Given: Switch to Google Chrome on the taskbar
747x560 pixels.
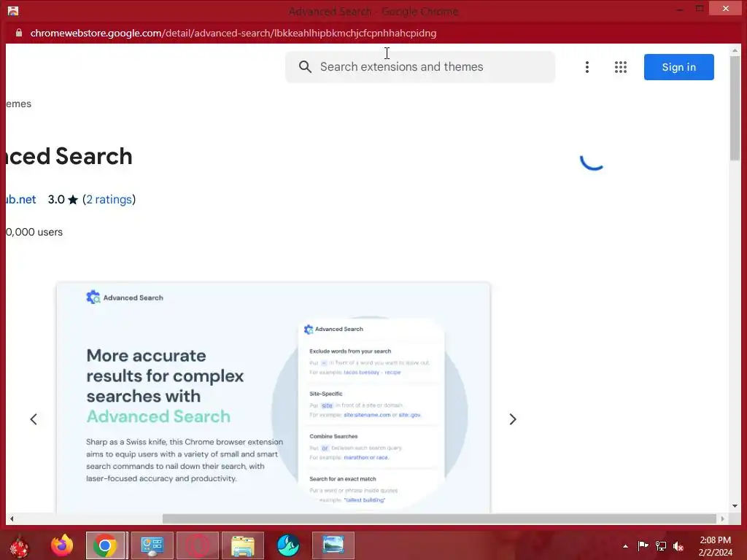Looking at the screenshot, I should [105, 545].
